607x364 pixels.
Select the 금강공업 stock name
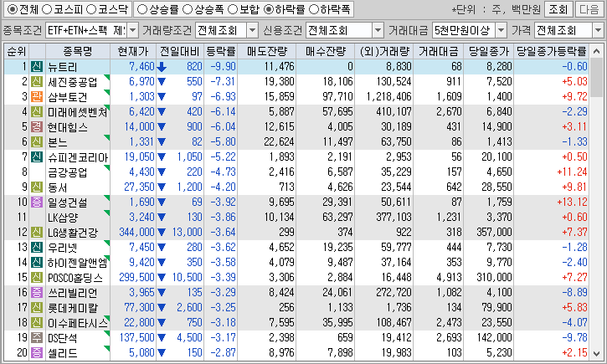tap(67, 172)
